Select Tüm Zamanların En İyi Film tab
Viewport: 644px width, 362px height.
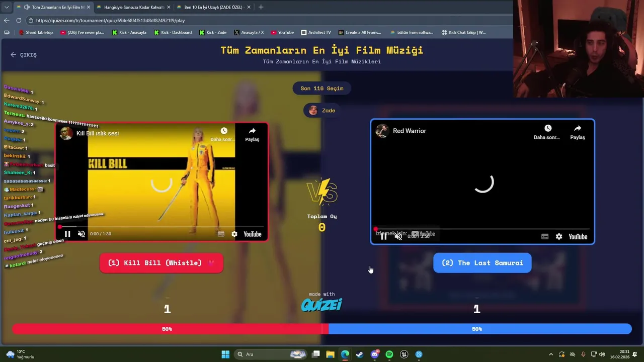tap(54, 7)
